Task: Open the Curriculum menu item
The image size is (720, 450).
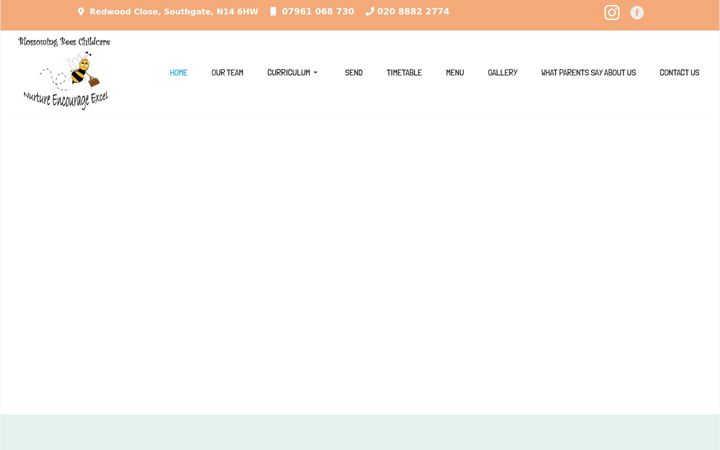Action: (288, 73)
